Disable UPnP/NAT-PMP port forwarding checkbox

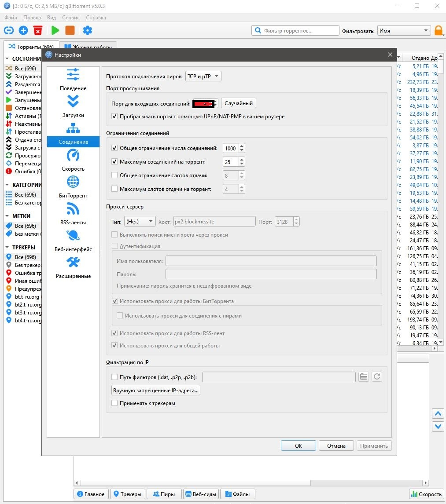(x=114, y=117)
